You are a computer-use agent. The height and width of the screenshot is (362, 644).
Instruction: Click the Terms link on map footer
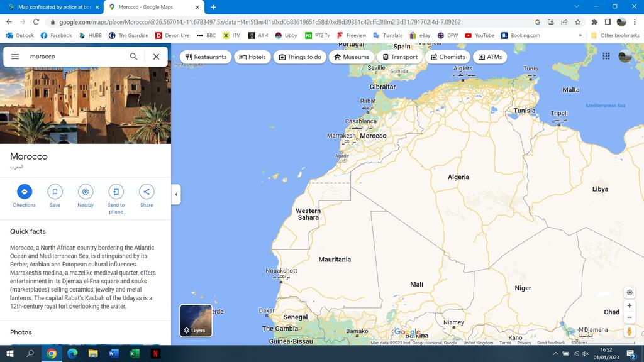click(505, 343)
